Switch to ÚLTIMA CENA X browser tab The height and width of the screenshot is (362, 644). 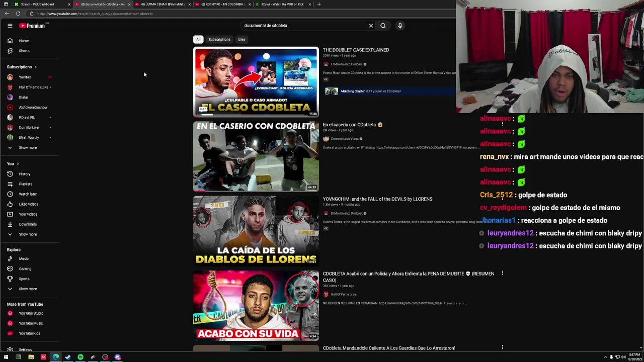pos(162,4)
